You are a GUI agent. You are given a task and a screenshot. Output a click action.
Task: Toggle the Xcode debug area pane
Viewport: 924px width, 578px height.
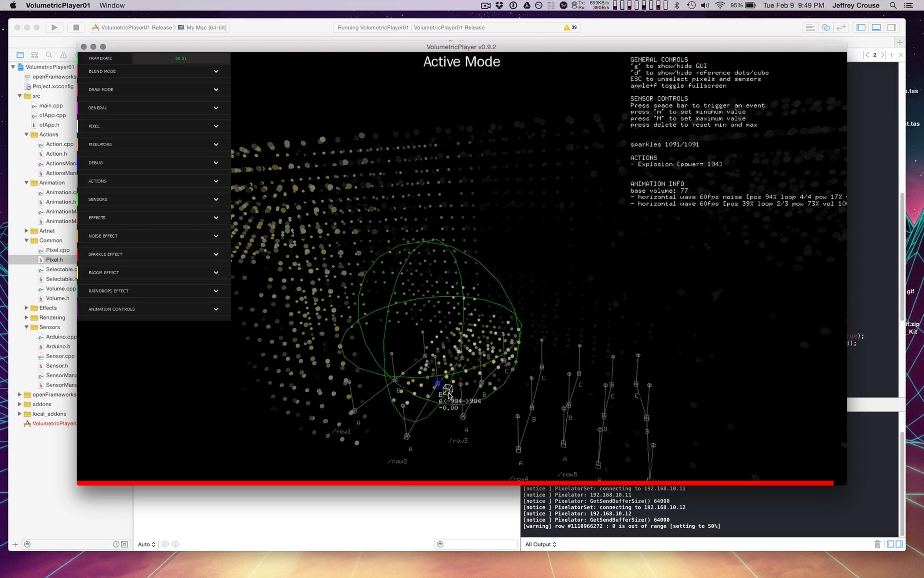point(877,27)
